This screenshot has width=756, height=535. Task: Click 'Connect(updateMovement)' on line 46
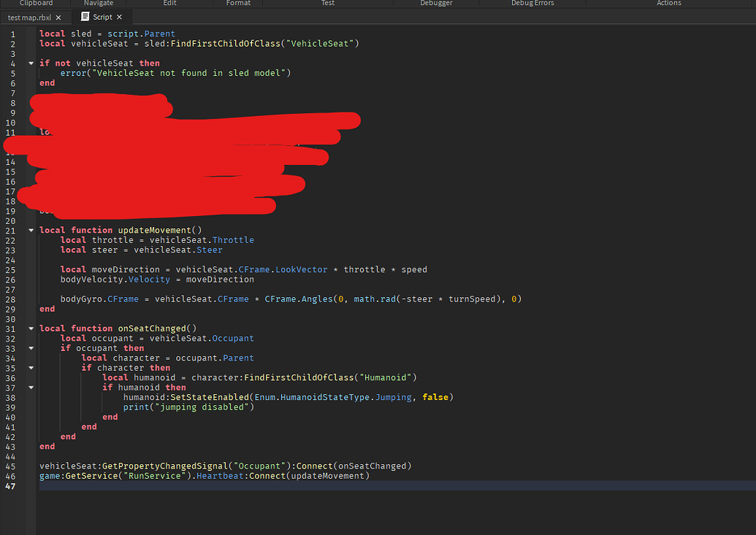click(308, 476)
